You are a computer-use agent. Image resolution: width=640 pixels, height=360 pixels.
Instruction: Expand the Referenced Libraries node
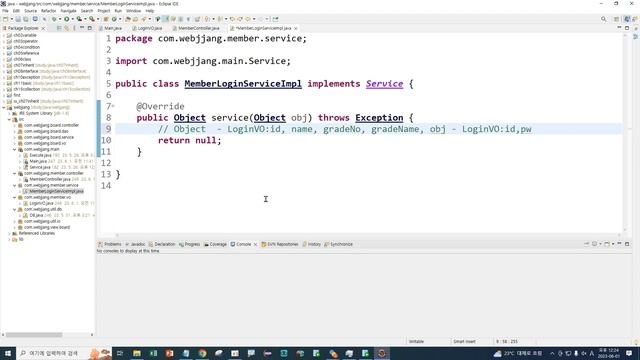click(x=9, y=233)
